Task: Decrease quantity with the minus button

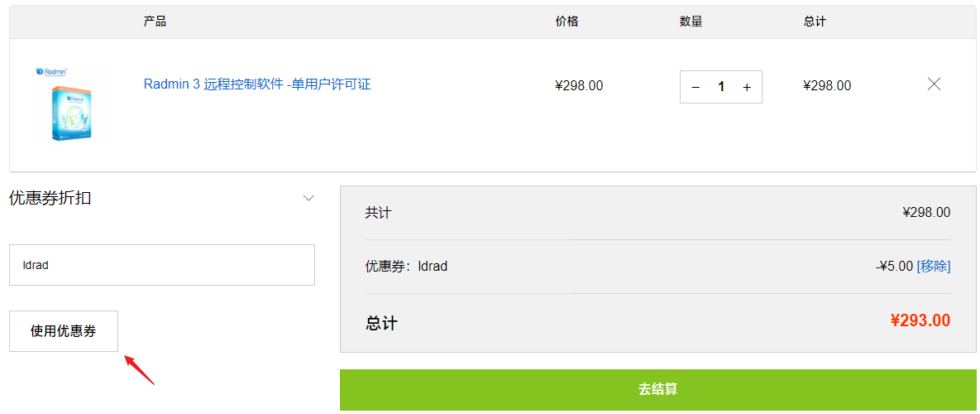Action: tap(696, 87)
